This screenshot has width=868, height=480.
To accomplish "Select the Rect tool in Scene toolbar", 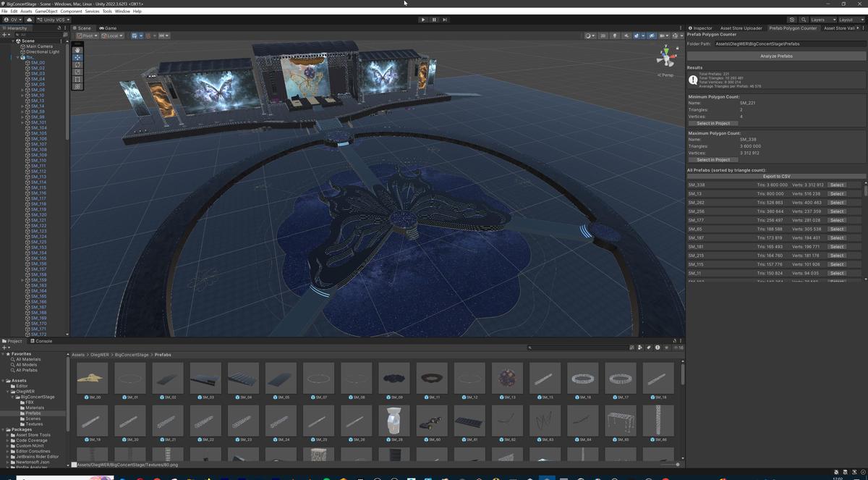I will tap(77, 79).
